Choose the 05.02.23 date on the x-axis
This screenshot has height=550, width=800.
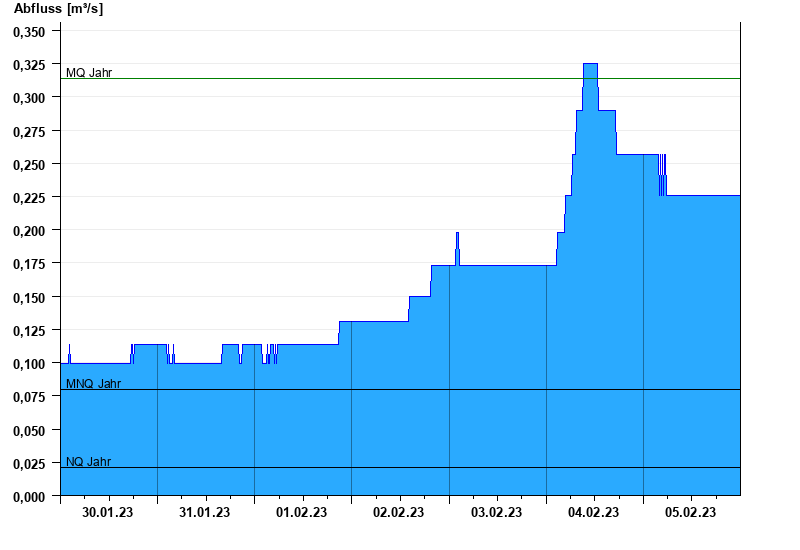click(691, 513)
